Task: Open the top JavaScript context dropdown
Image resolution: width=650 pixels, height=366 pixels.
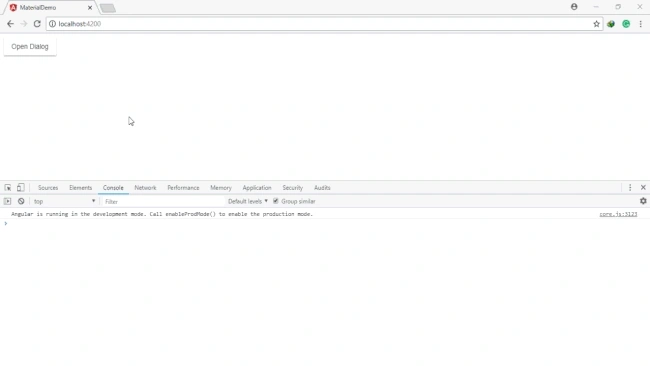Action: click(x=64, y=201)
